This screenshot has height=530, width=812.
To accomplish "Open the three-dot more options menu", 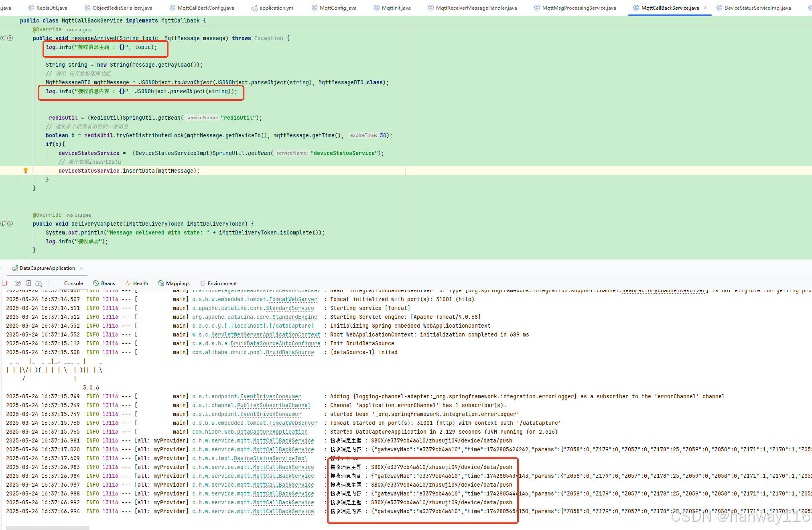I will click(49, 283).
